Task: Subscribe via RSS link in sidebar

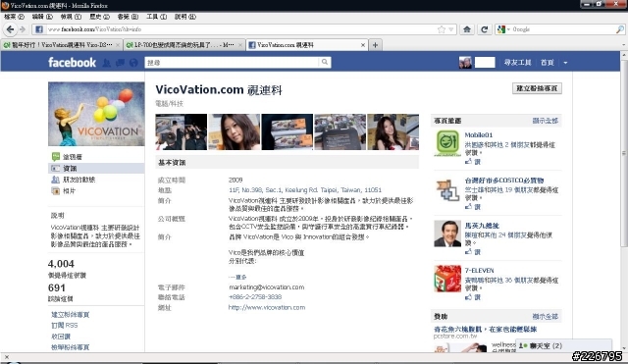Action: point(65,325)
